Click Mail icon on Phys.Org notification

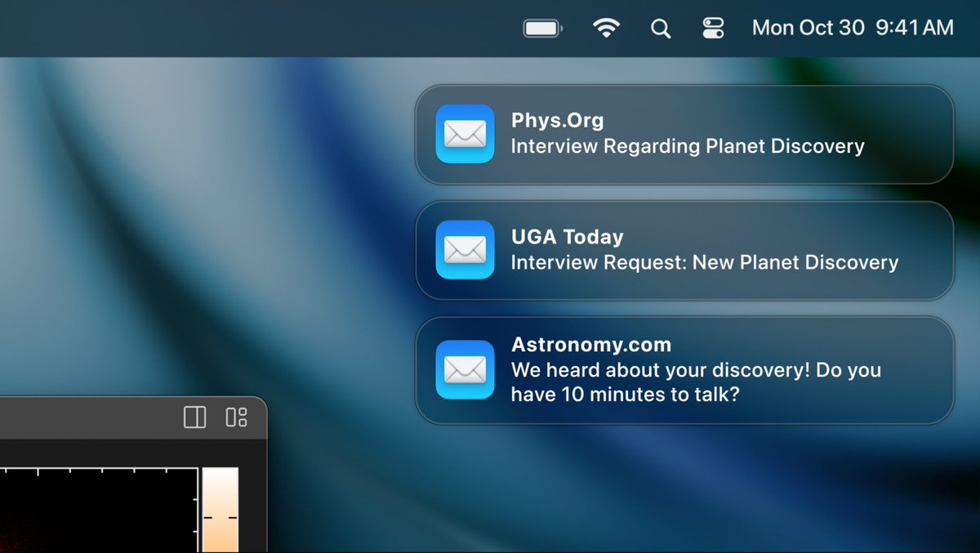(465, 134)
